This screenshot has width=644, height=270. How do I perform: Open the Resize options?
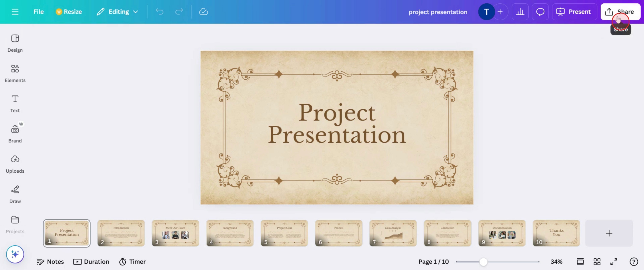click(x=69, y=12)
